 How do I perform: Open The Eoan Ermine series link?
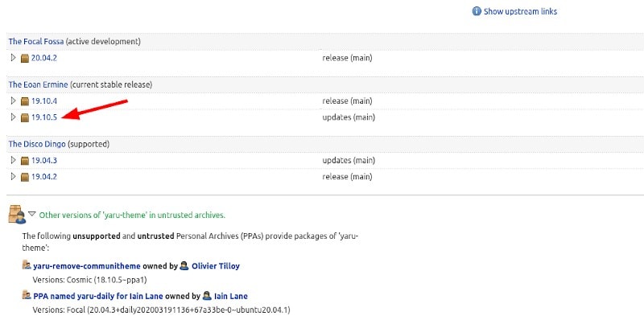pyautogui.click(x=38, y=84)
